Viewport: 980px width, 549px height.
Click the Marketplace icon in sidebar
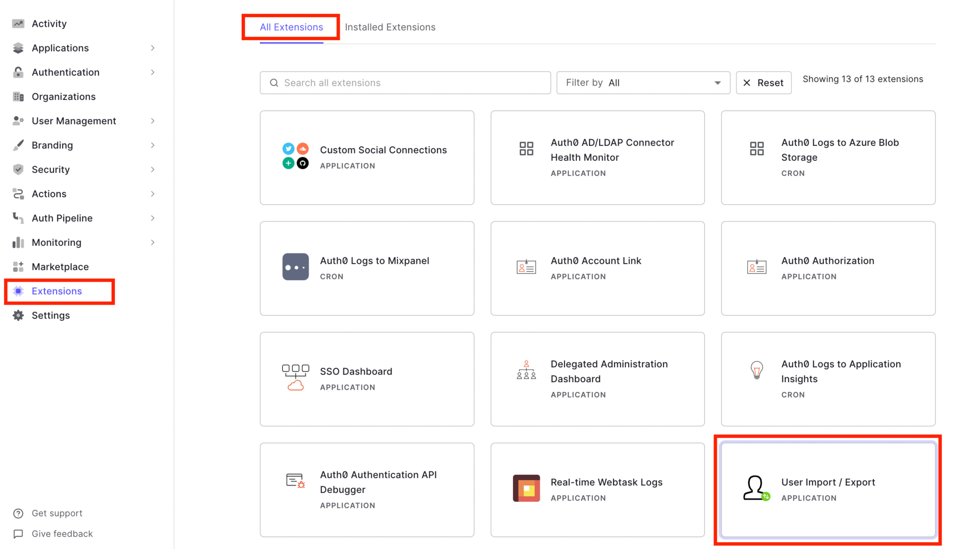pos(18,267)
